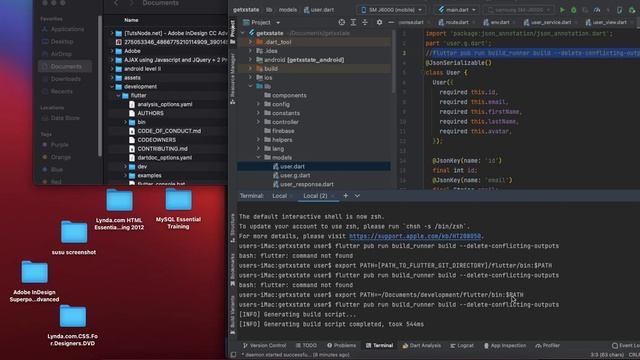
Task: Collapse the lib folder in project tree
Action: [250, 87]
